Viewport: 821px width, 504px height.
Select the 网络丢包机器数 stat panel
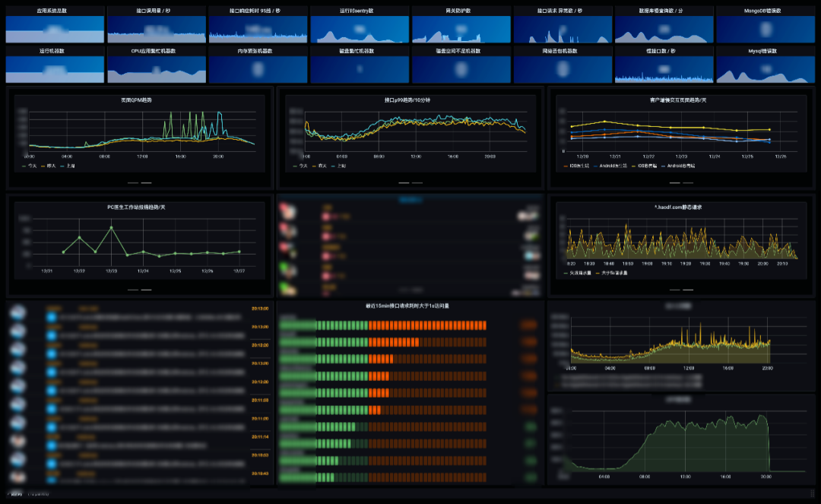click(563, 65)
